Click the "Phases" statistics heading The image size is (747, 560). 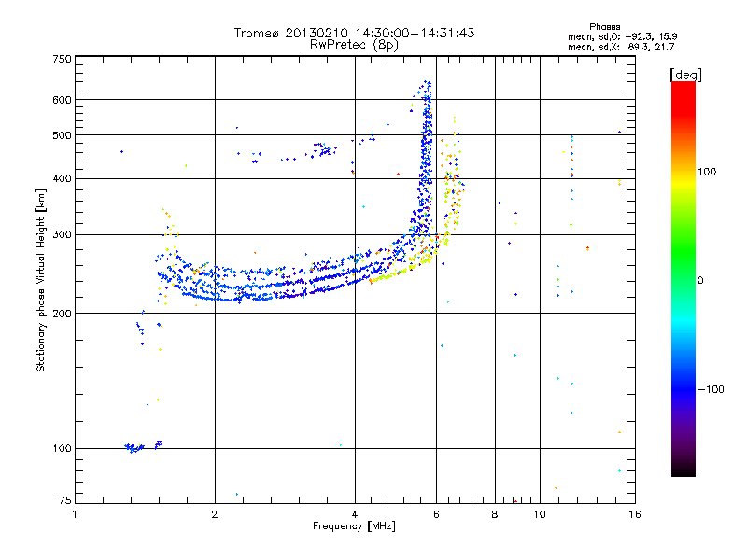(604, 27)
